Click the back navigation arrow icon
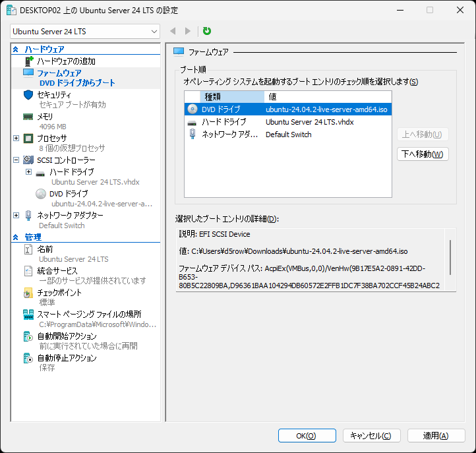Image resolution: width=476 pixels, height=453 pixels. (173, 31)
